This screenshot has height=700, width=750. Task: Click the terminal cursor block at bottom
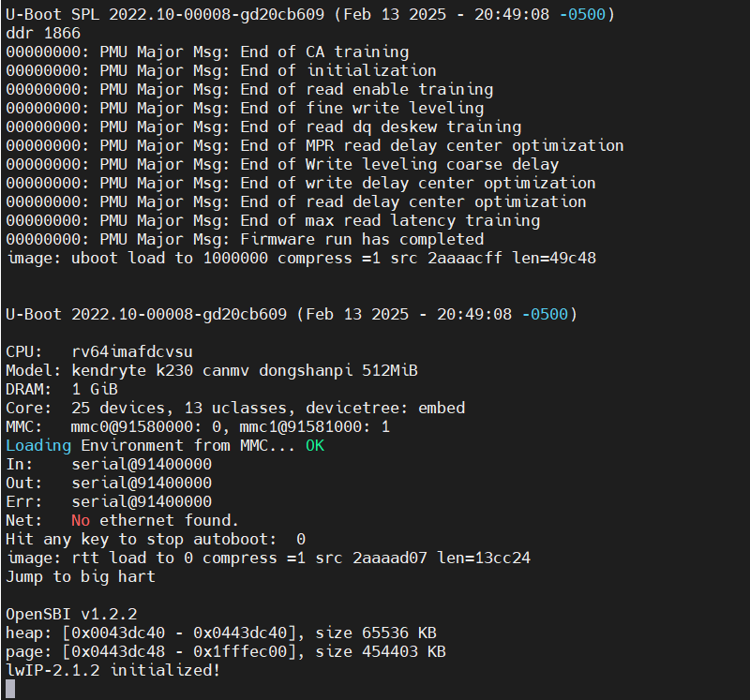click(x=10, y=689)
